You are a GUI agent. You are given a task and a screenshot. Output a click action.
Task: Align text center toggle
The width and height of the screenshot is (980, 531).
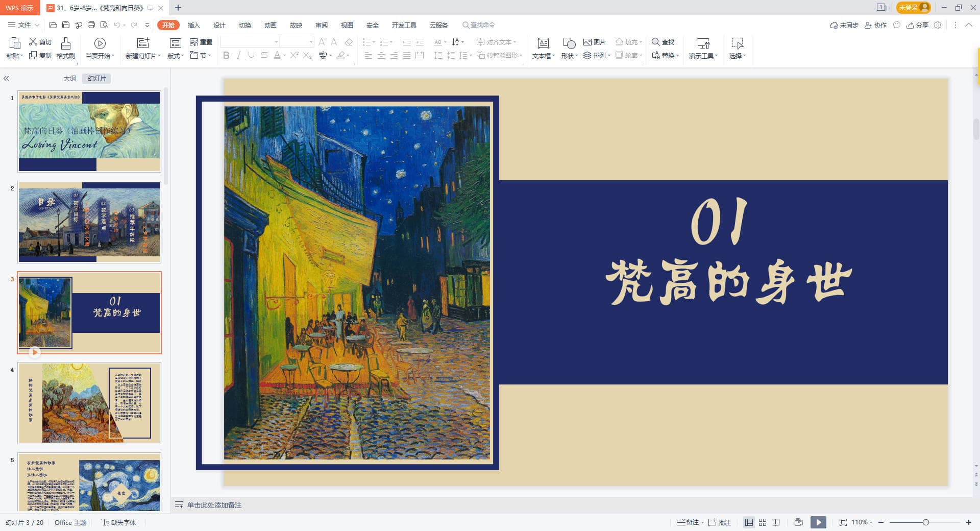[381, 55]
